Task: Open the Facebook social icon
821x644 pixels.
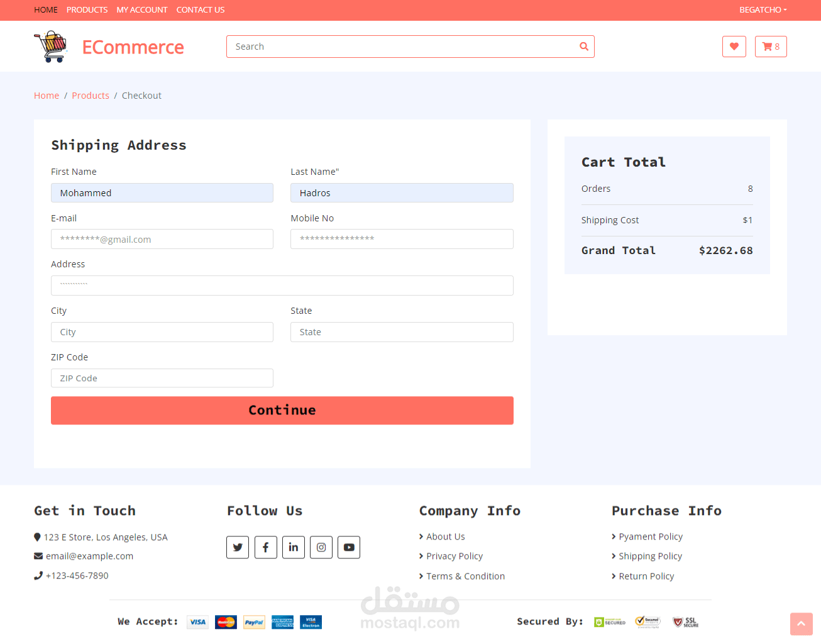Action: 265,547
